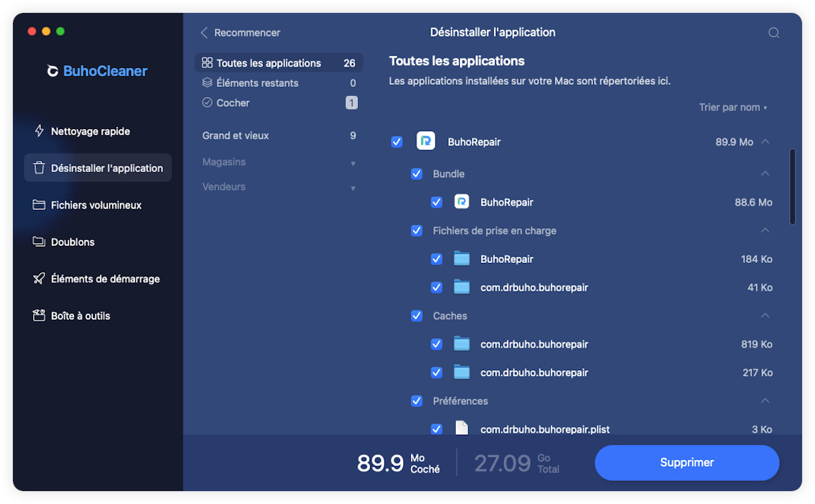
Task: Uncheck the Préférences group checkbox
Action: click(x=417, y=401)
